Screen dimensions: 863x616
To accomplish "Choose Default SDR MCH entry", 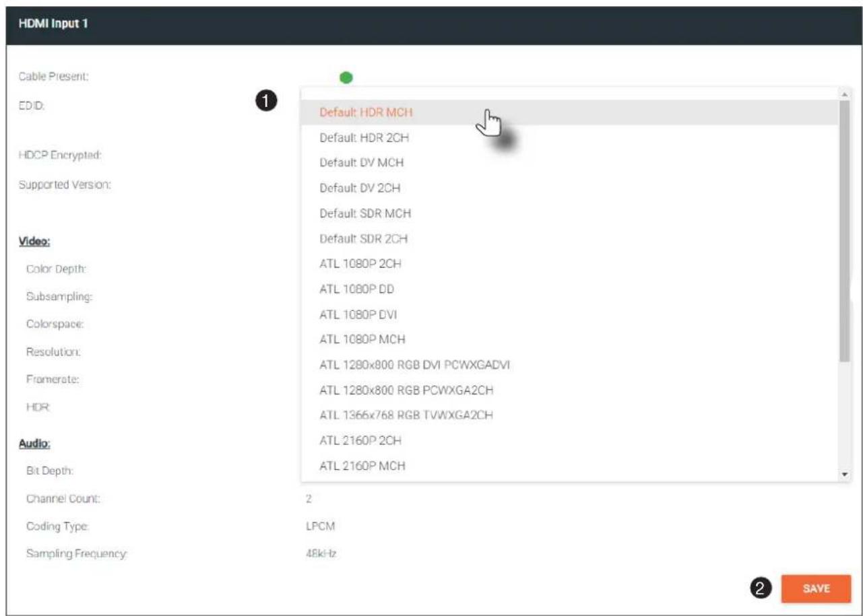I will [569, 213].
